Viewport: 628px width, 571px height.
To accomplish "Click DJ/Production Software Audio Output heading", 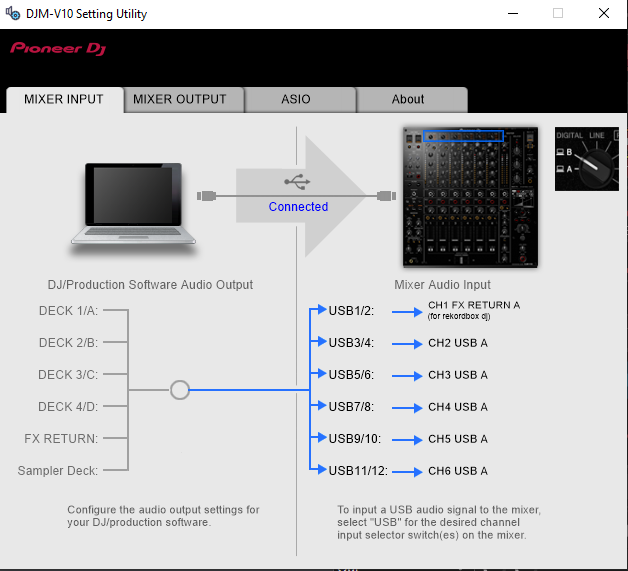I will [x=150, y=285].
